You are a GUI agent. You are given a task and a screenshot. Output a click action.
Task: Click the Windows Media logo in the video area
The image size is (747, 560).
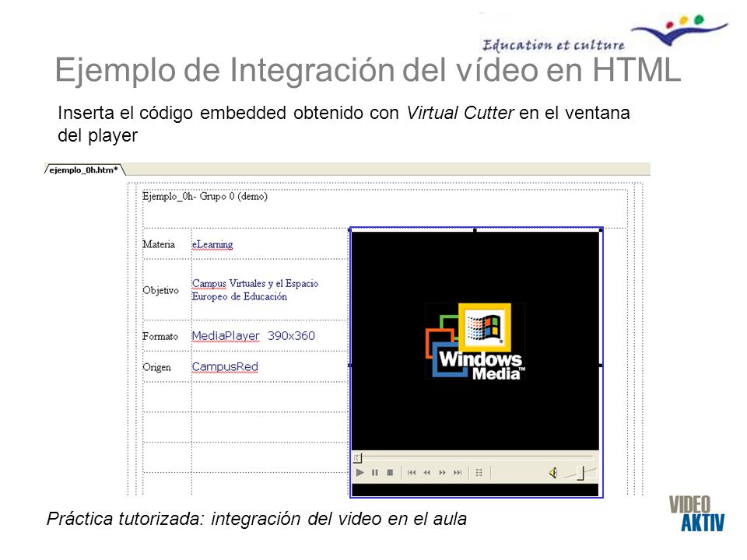[x=475, y=341]
